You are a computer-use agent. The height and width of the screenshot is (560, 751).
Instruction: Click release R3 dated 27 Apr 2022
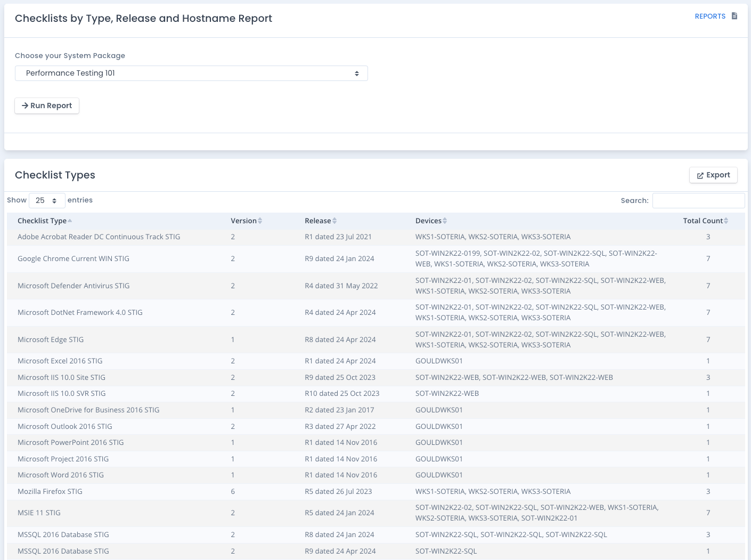click(x=340, y=426)
